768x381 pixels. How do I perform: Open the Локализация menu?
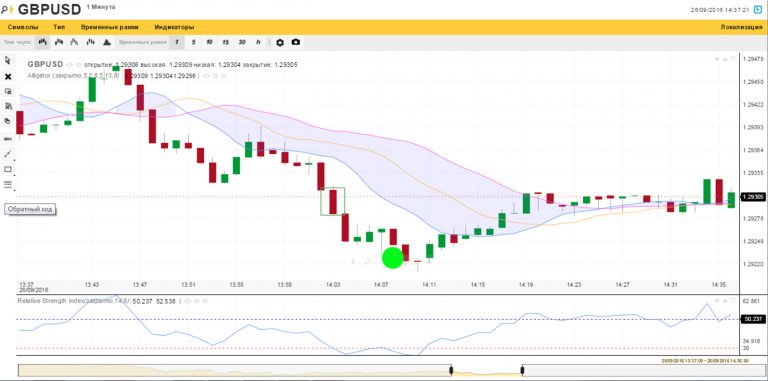pos(741,27)
